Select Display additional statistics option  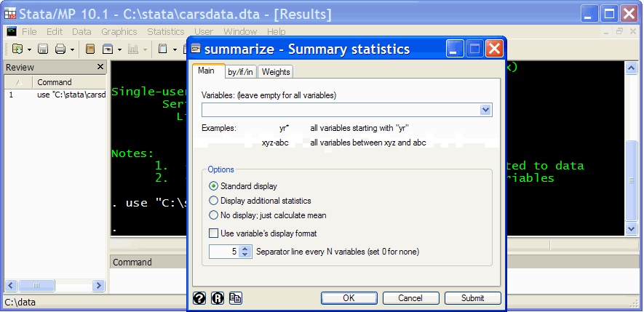tap(214, 201)
